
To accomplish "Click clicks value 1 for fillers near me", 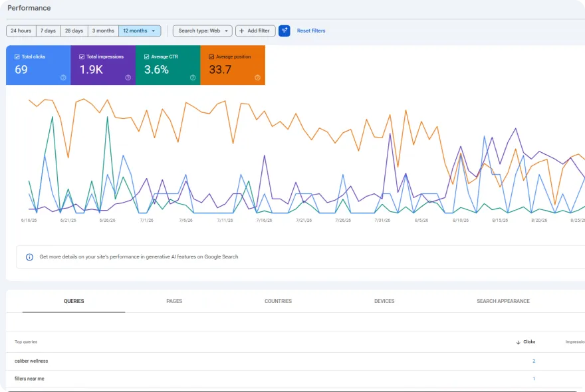I will pos(534,379).
